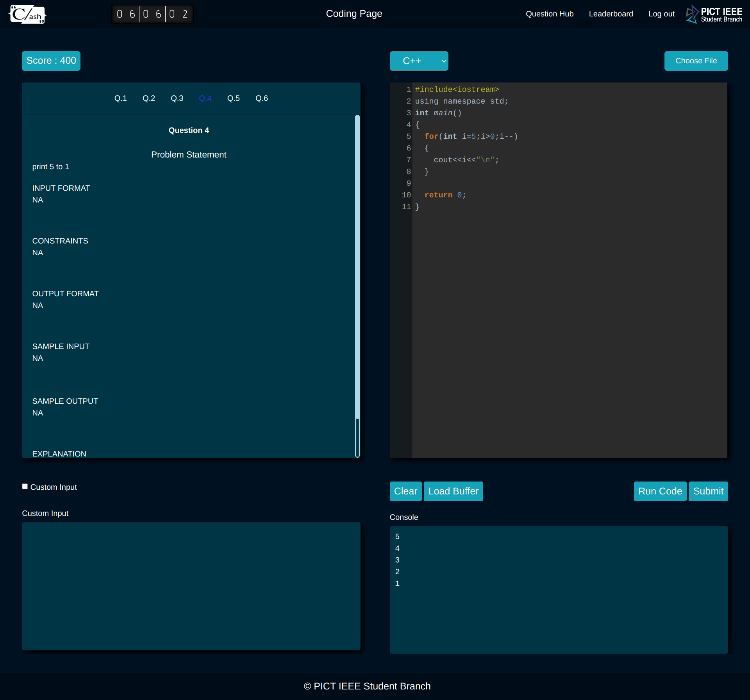Screen dimensions: 750x700
Task: Click the 'return 0;' line
Action: click(445, 195)
